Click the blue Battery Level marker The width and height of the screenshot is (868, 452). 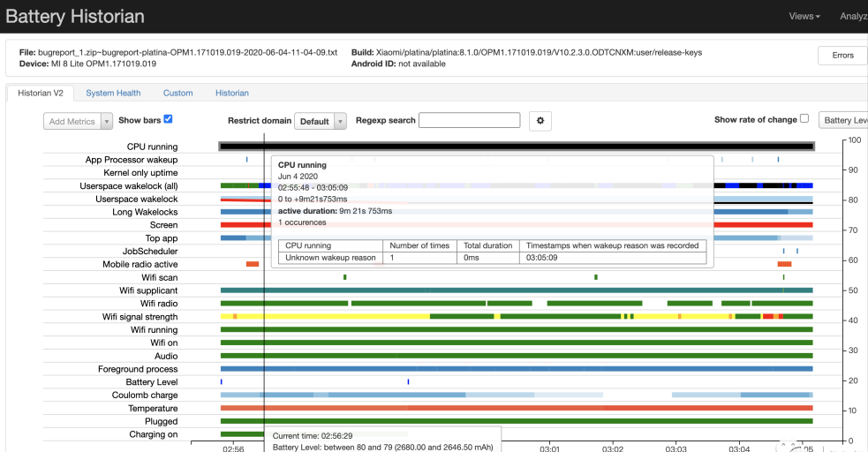(408, 381)
